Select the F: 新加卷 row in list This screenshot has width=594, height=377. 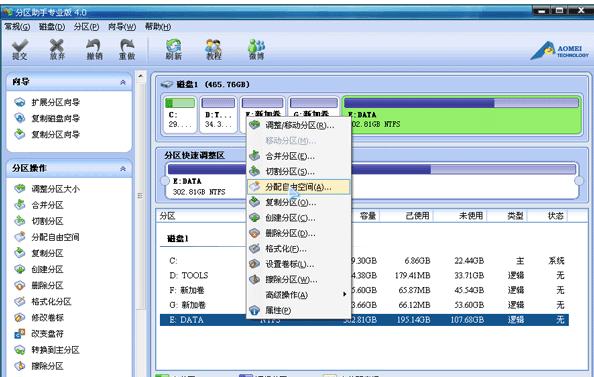[364, 290]
